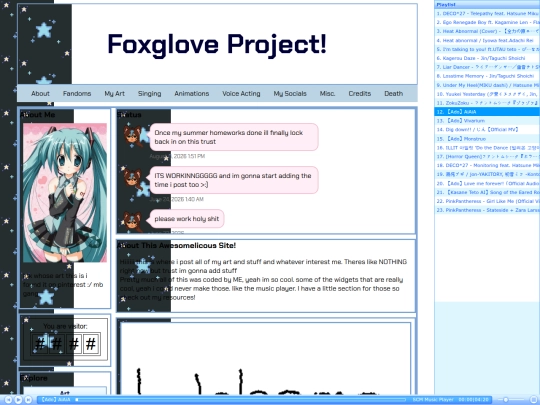The image size is (540, 405).
Task: Click avatar beside please work status
Action: [133, 222]
